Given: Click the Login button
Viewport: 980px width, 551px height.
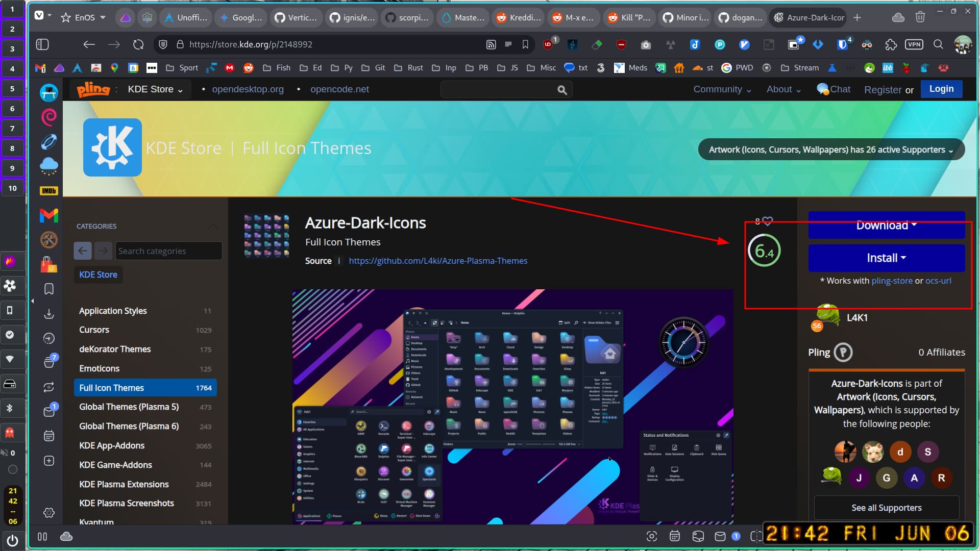Looking at the screenshot, I should 941,89.
